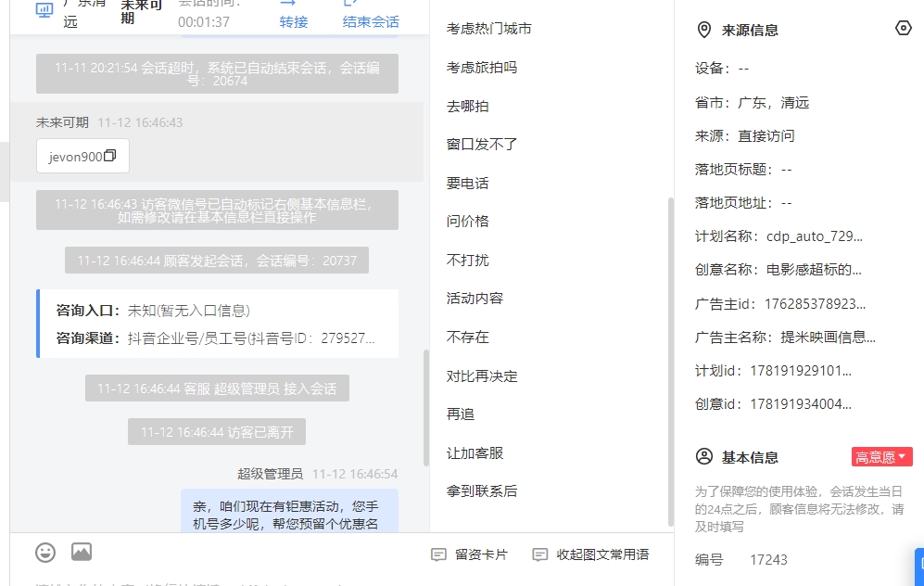This screenshot has height=586, width=924.
Task: Select quick reply 问价格
Action: pos(468,221)
